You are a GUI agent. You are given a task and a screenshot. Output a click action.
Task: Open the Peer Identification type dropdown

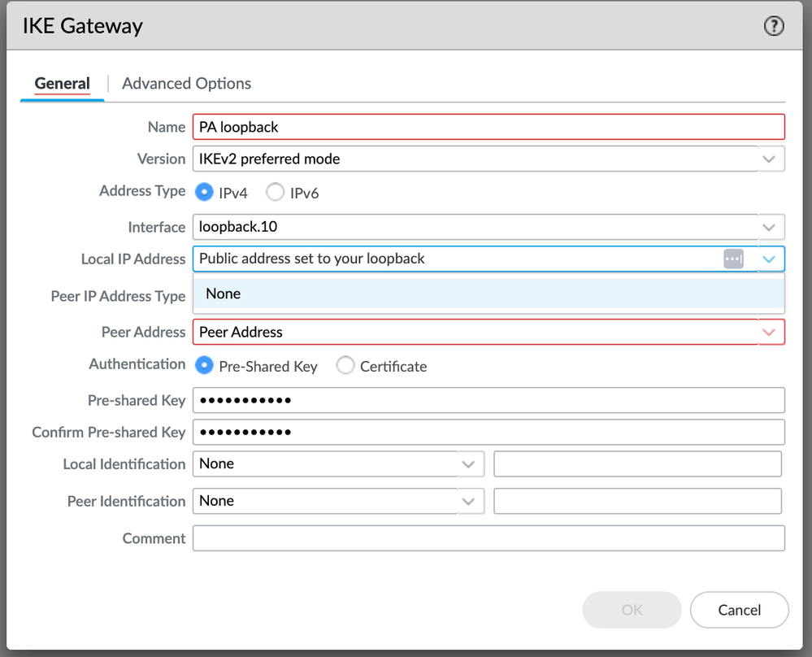point(468,502)
